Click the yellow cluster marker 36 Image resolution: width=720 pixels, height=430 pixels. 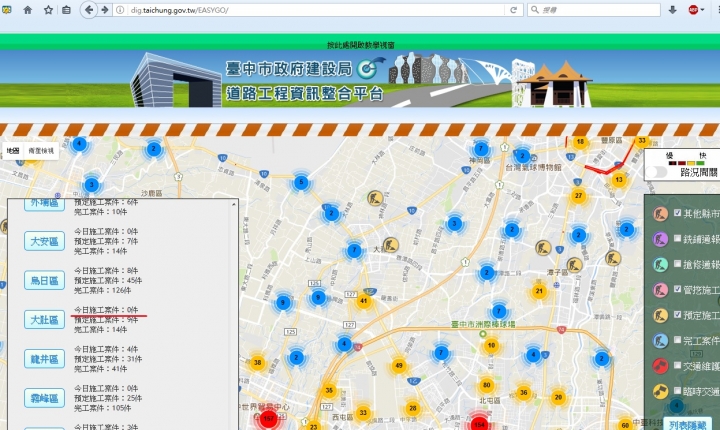coord(523,392)
